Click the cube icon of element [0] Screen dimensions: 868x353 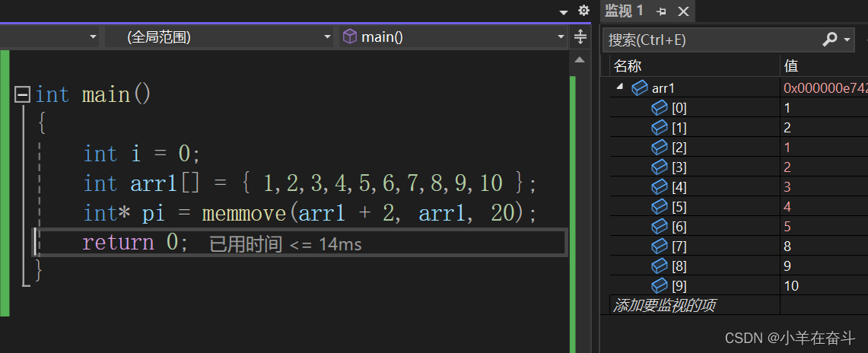pos(660,108)
